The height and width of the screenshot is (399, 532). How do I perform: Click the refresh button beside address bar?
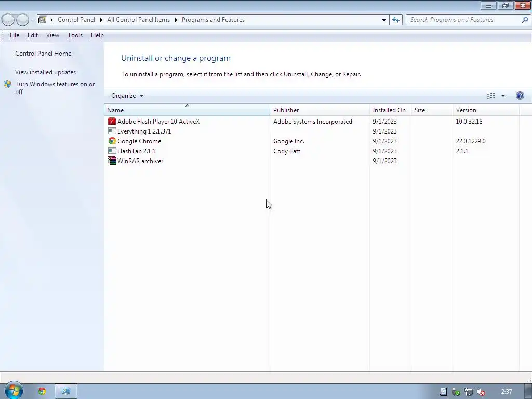(396, 20)
